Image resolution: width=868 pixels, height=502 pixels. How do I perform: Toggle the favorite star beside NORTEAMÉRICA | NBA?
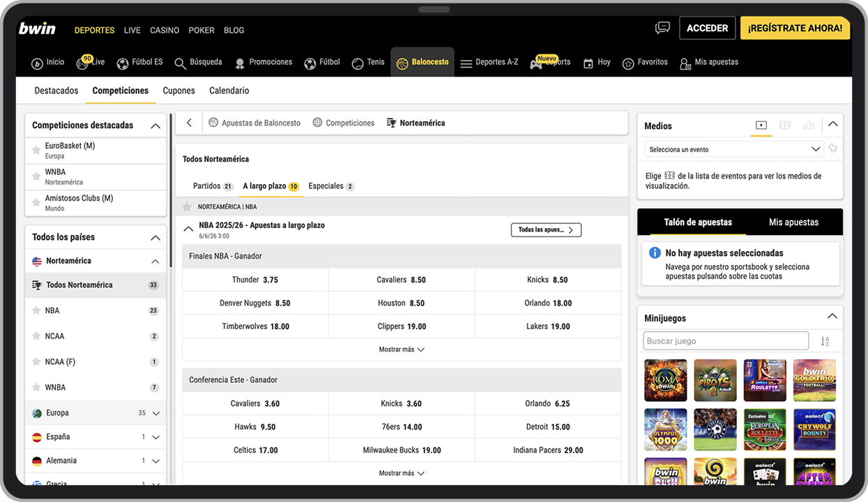[x=187, y=207]
